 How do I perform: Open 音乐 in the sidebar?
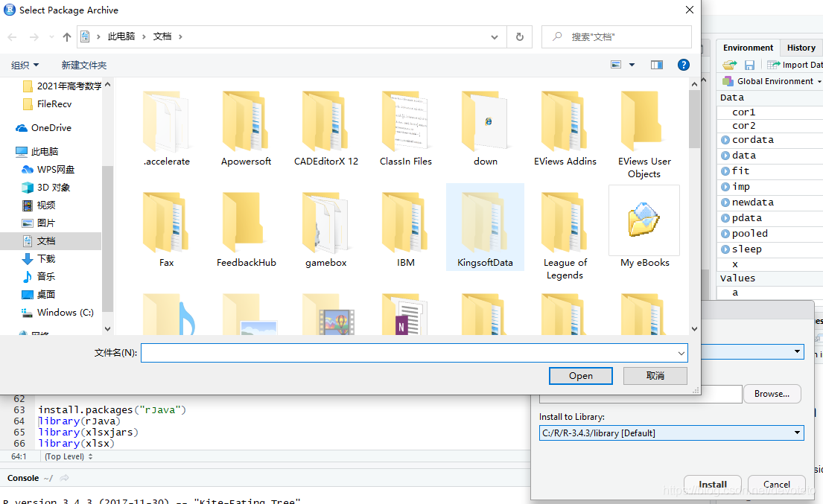pyautogui.click(x=39, y=276)
